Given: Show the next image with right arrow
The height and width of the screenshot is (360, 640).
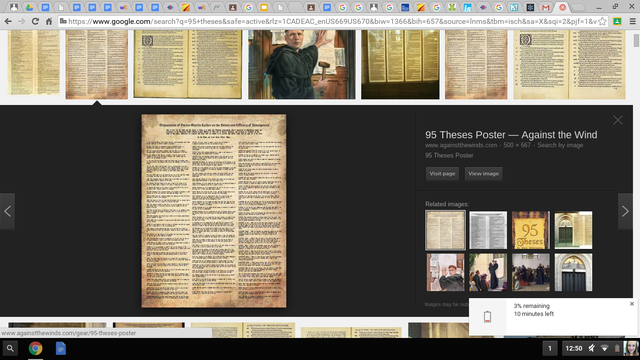Looking at the screenshot, I should (x=625, y=211).
